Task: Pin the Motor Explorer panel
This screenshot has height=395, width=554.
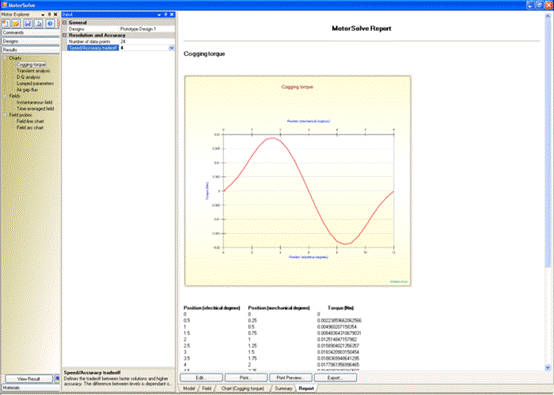Action: pos(49,14)
